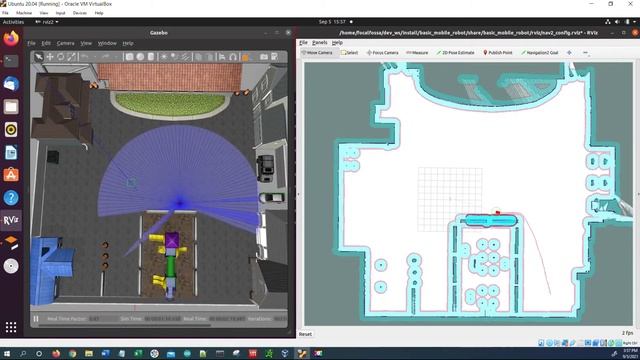Click the copy icon in the Gazebo toolbar
Viewport: 640px width, 360px height.
[x=198, y=57]
